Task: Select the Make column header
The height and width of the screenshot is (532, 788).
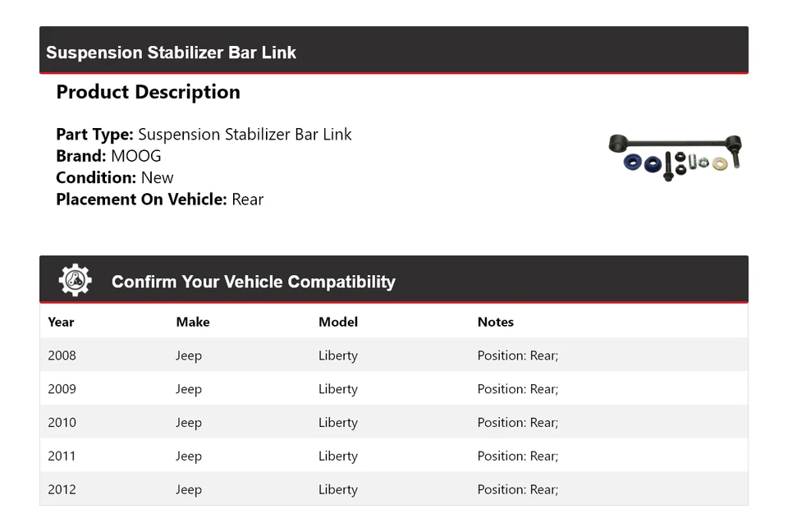Action: (193, 322)
